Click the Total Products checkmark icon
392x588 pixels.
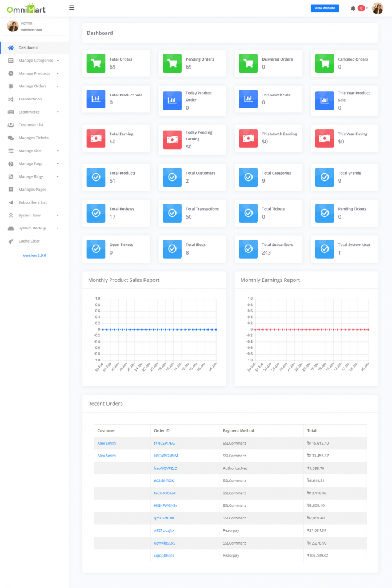tap(96, 177)
